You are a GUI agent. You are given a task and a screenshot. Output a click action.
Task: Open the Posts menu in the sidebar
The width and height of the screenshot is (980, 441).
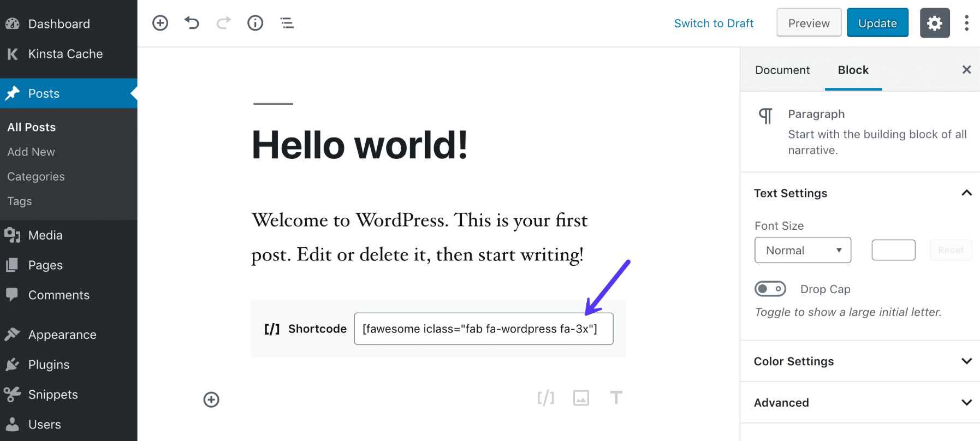[x=44, y=93]
